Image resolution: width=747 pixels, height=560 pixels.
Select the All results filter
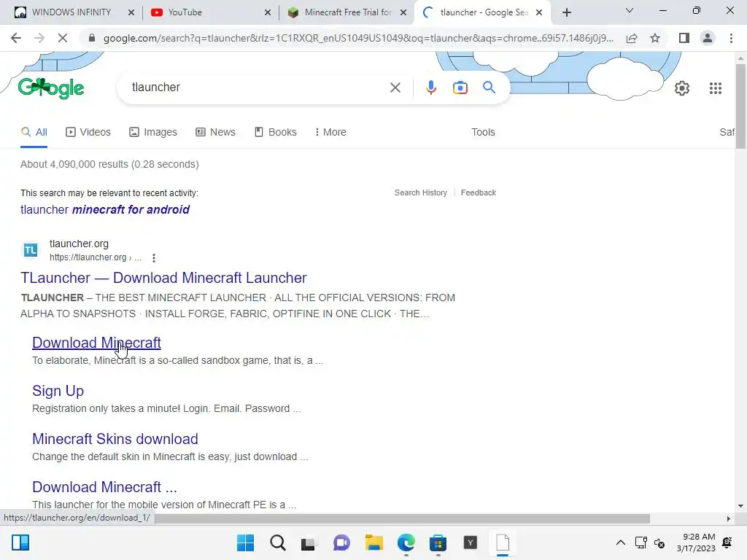pos(34,132)
